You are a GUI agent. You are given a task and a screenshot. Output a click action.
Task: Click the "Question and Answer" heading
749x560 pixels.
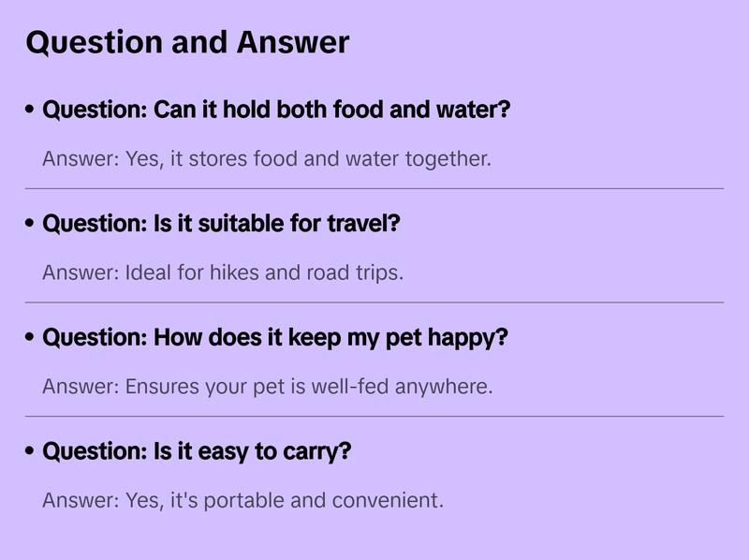[x=187, y=42]
